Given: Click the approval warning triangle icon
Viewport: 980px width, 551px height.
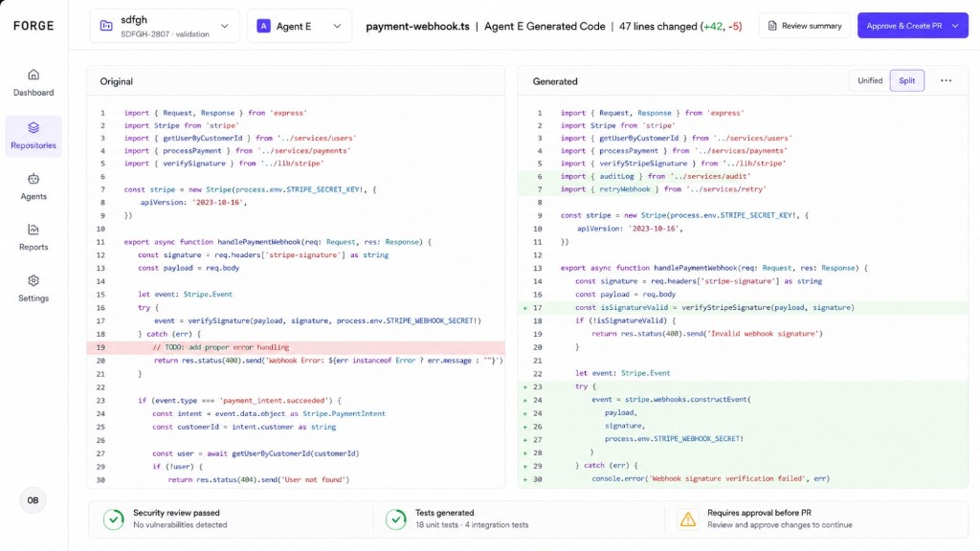Looking at the screenshot, I should tap(688, 519).
